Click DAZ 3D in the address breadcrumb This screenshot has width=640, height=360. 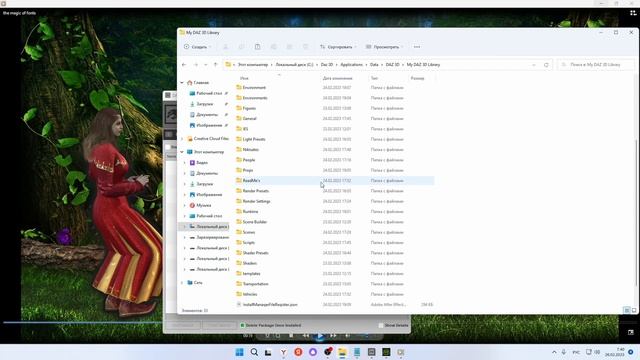tap(392, 65)
